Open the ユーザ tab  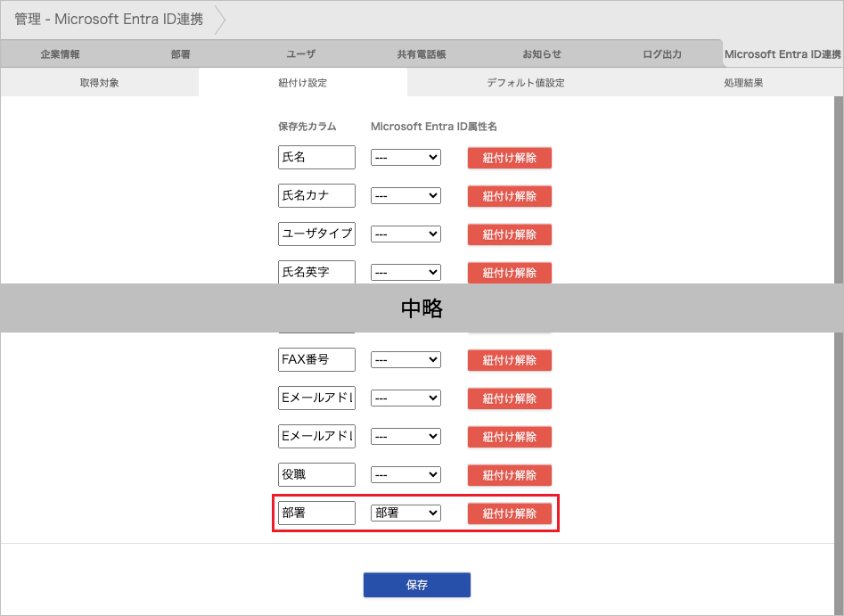click(x=301, y=53)
